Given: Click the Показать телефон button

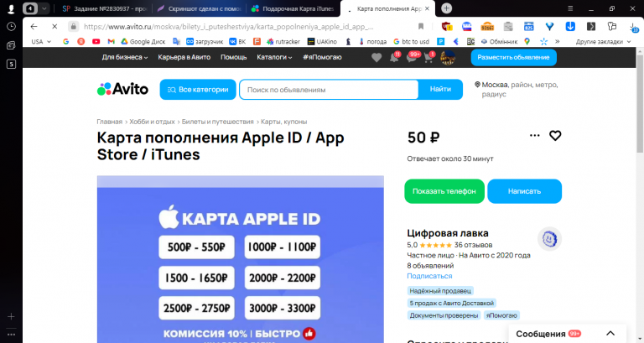Looking at the screenshot, I should coord(444,191).
